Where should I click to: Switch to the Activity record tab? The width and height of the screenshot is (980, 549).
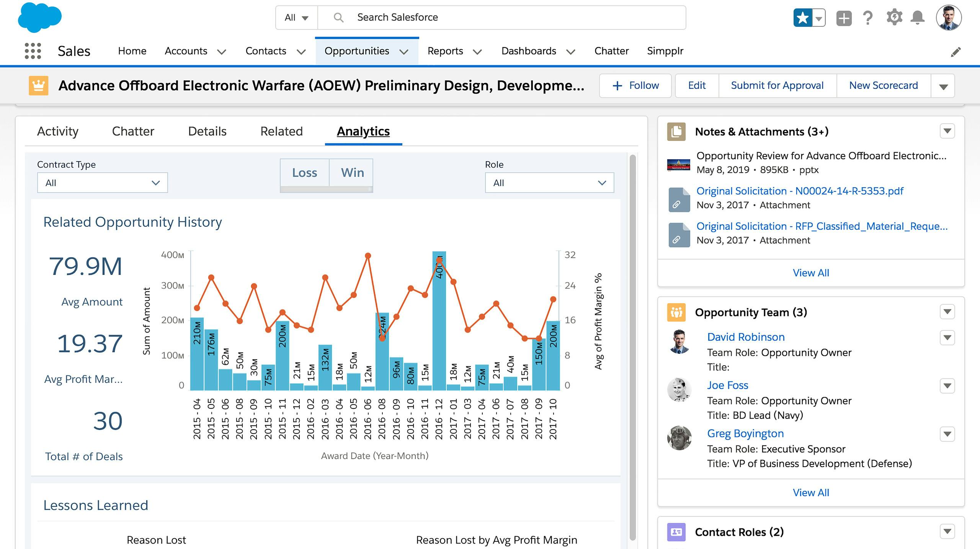pos(58,131)
